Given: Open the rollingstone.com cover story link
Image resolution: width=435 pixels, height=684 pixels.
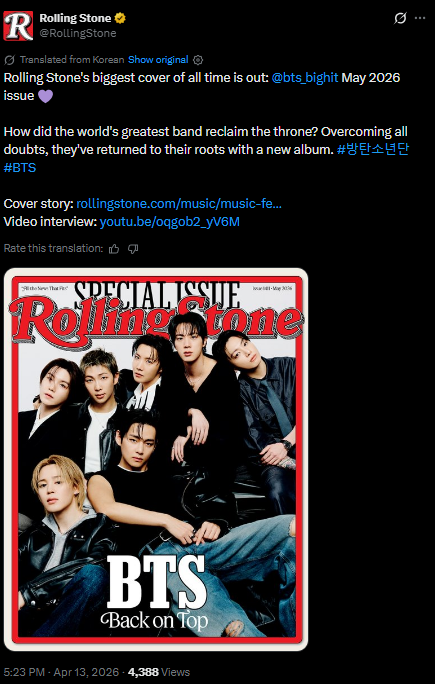Looking at the screenshot, I should [x=179, y=204].
